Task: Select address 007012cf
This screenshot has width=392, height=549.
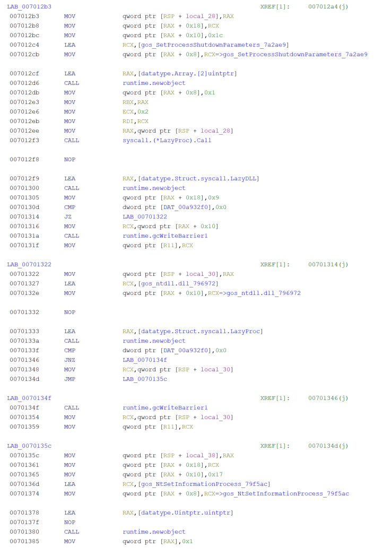Action: 24,74
